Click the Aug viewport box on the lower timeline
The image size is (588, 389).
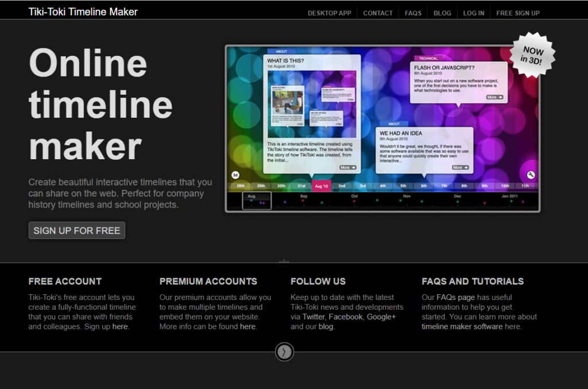coord(257,201)
